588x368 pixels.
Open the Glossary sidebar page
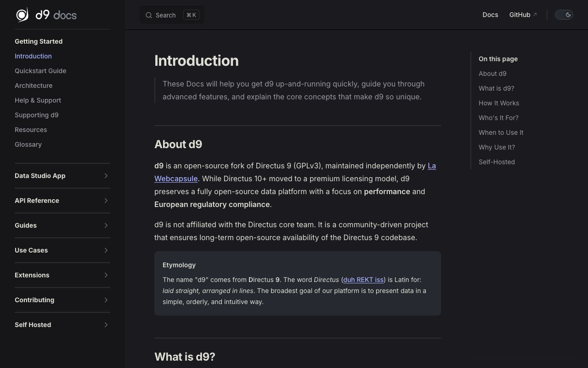coord(28,144)
